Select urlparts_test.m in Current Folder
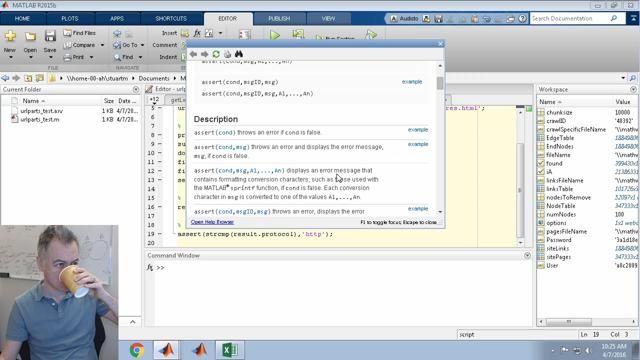Viewport: 640px width, 360px height. [x=40, y=120]
